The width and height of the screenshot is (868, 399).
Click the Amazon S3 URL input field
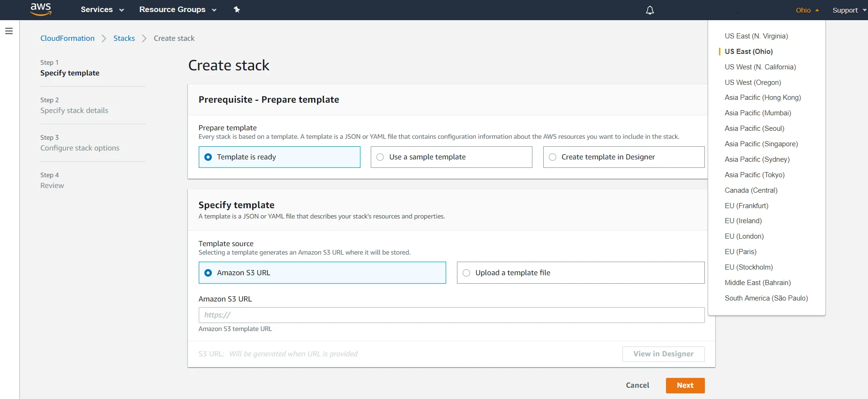[451, 315]
